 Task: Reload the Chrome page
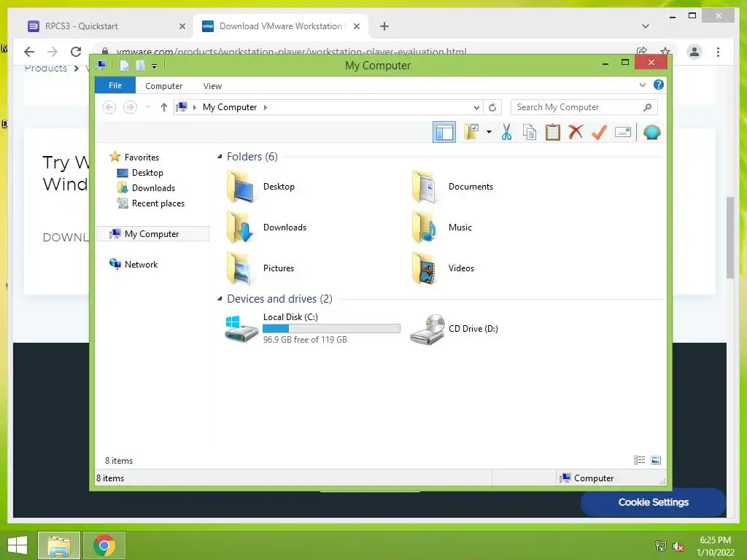click(x=76, y=52)
